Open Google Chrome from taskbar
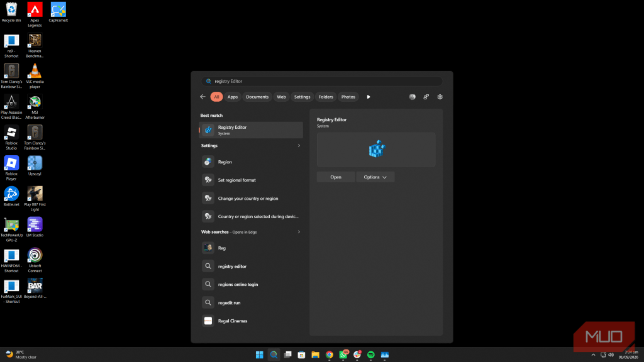644x362 pixels. point(330,354)
